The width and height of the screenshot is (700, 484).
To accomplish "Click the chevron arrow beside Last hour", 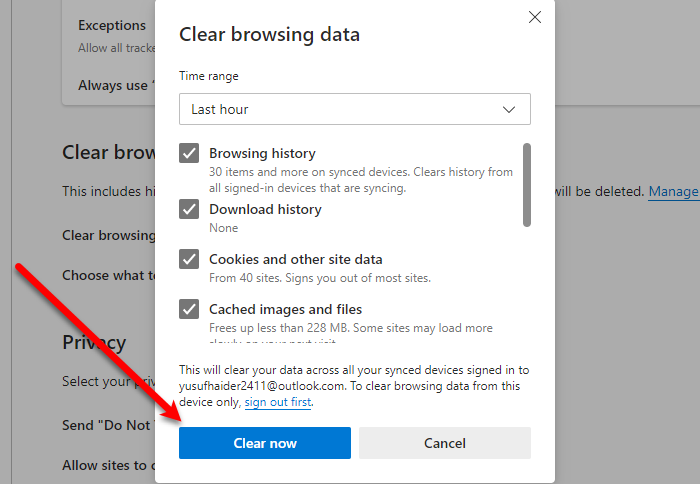I will 510,109.
